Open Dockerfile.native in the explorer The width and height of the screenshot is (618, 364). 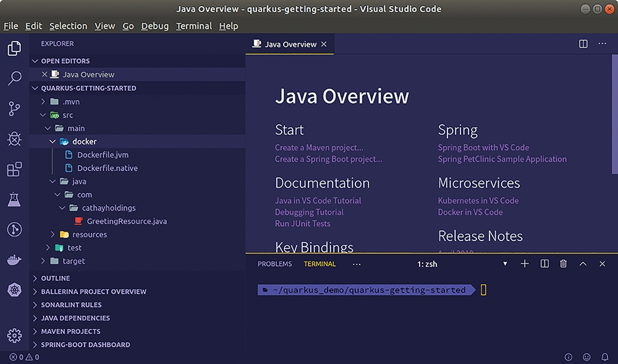[107, 168]
